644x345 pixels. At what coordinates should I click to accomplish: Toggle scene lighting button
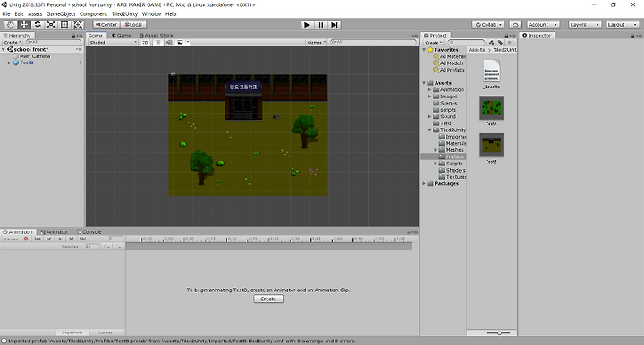(x=158, y=42)
